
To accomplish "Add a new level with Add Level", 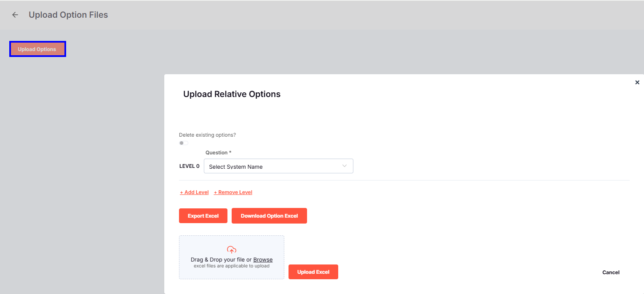I will (x=194, y=192).
